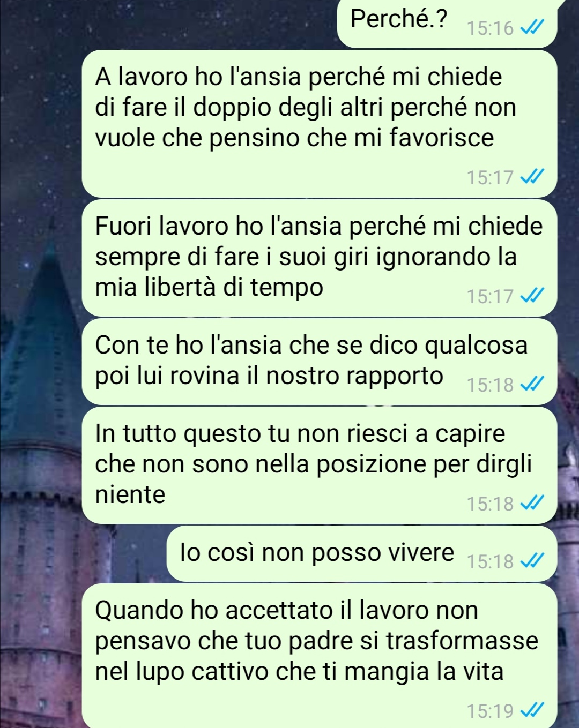Tap blue ticks on "lupo cattivo" message
The height and width of the screenshot is (728, 579).
[x=533, y=711]
